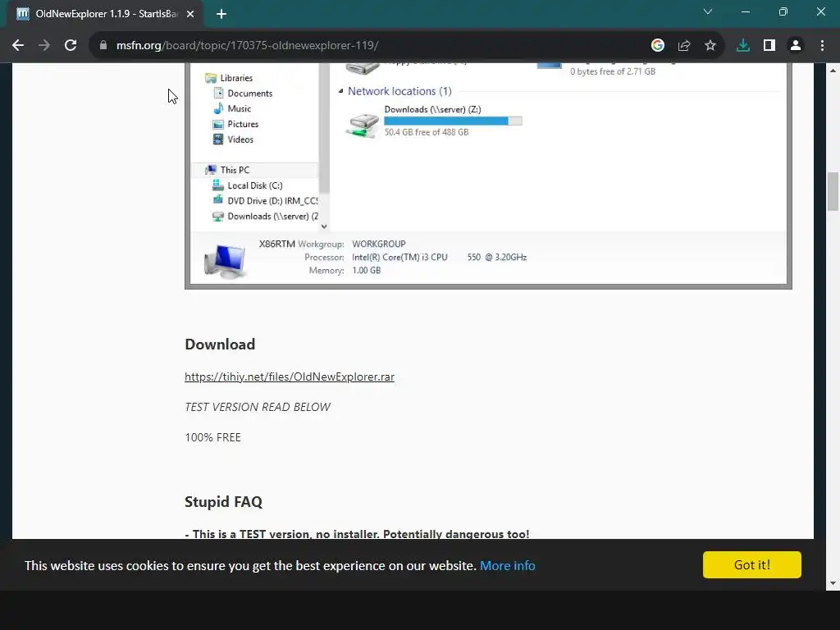Open the tab search dropdown

point(708,11)
